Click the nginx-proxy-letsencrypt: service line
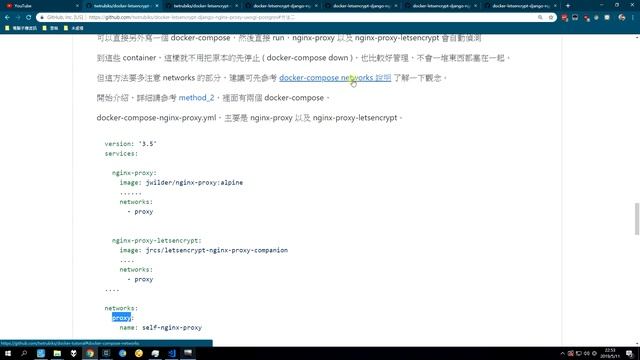The image size is (640, 360). click(157, 240)
